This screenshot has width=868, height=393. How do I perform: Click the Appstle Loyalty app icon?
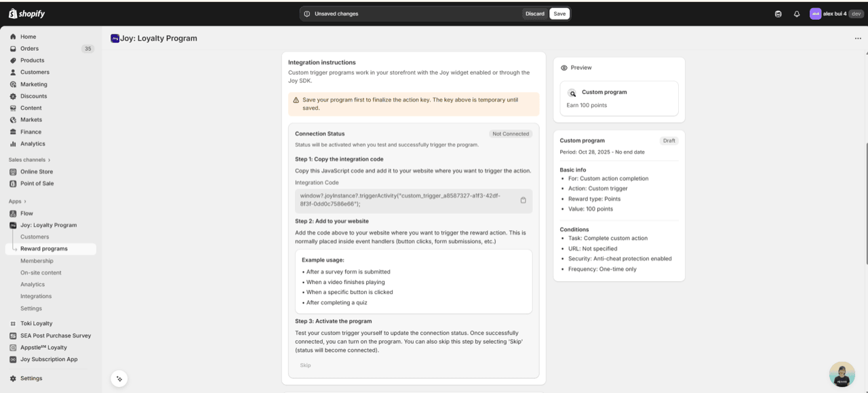pyautogui.click(x=13, y=348)
